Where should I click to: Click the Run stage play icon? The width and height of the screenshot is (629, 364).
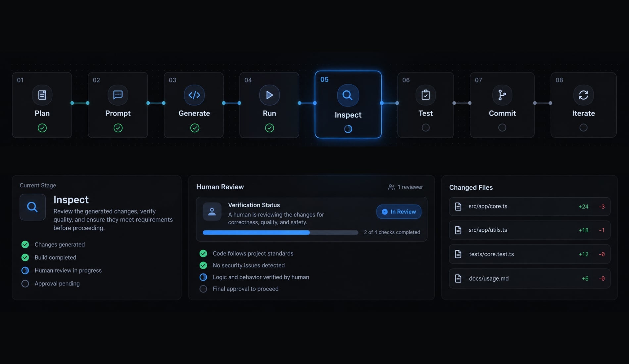pyautogui.click(x=269, y=95)
